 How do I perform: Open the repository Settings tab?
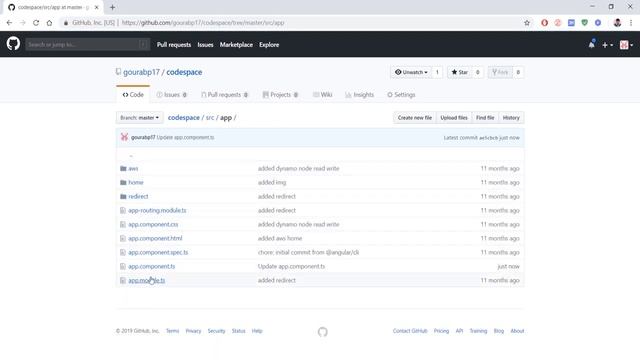[x=401, y=95]
